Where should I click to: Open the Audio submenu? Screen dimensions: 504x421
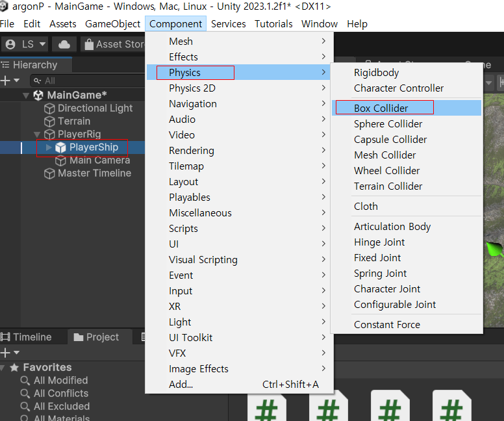[239, 119]
